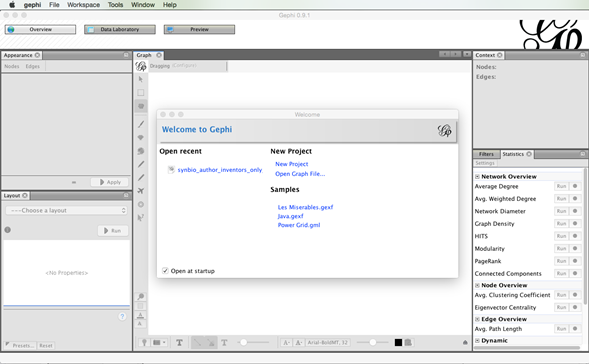Open the Choose a layout dropdown
Viewport: 589px width, 364px height.
[66, 210]
